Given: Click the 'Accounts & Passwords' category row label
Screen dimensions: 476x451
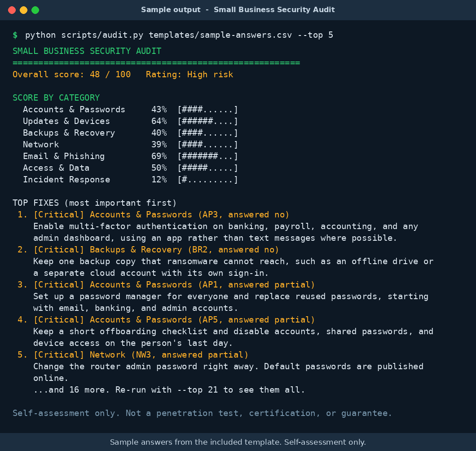Looking at the screenshot, I should coord(74,109).
